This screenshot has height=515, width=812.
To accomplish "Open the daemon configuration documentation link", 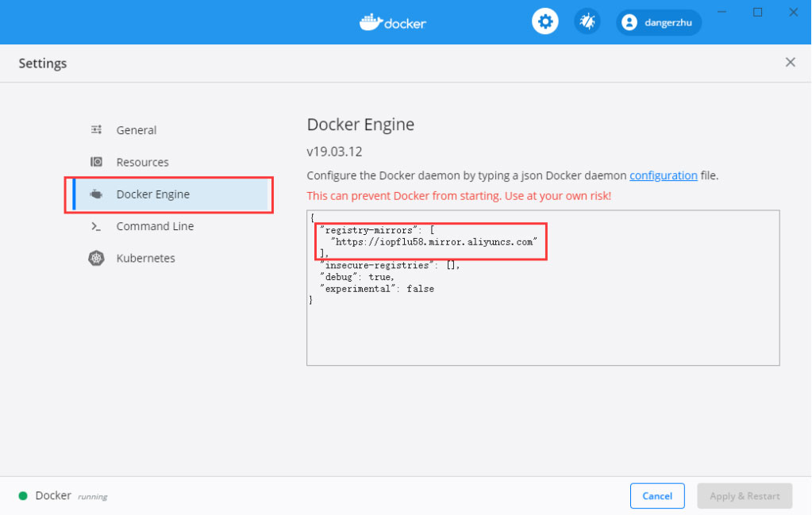I will pyautogui.click(x=663, y=175).
